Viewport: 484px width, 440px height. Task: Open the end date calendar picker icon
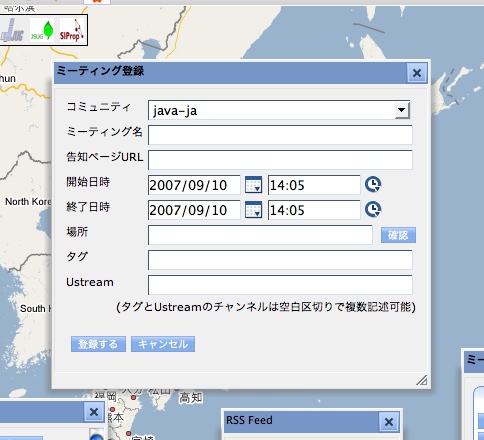point(253,210)
